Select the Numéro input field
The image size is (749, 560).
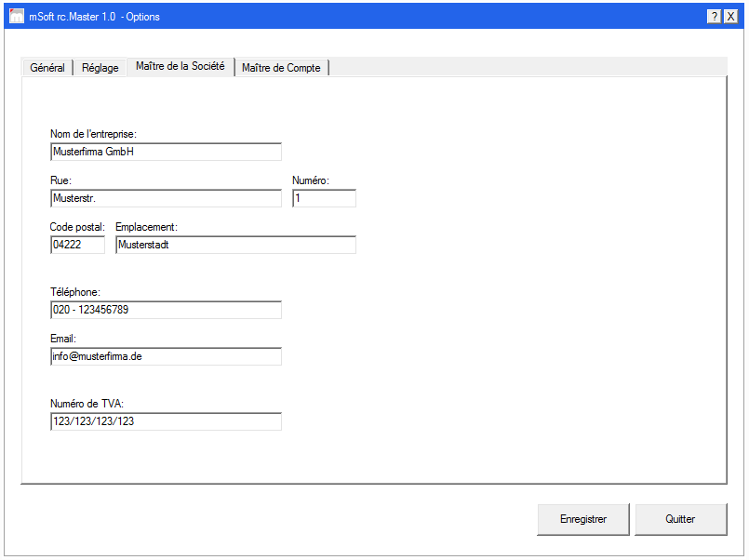pyautogui.click(x=323, y=198)
